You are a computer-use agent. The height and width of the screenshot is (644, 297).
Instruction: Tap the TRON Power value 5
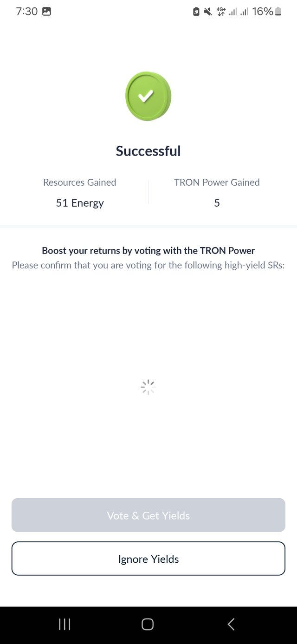pyautogui.click(x=217, y=203)
